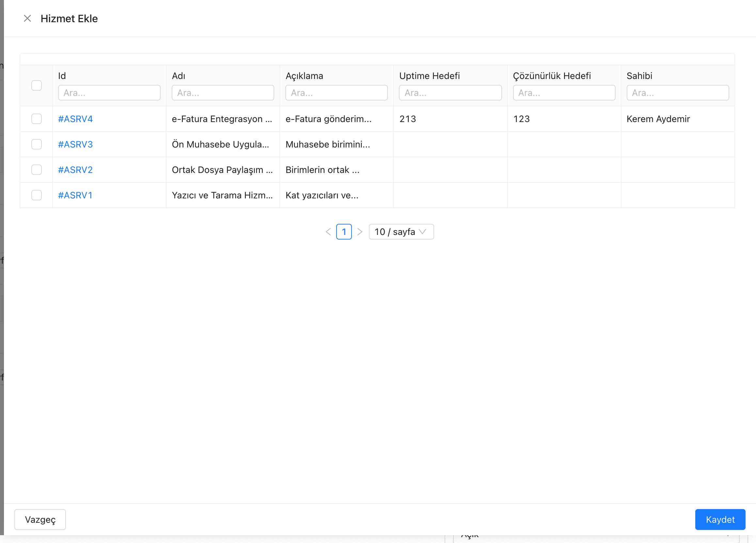Click the 'Kat yazıcıları ve...' description cell
This screenshot has width=756, height=543.
pyautogui.click(x=337, y=195)
